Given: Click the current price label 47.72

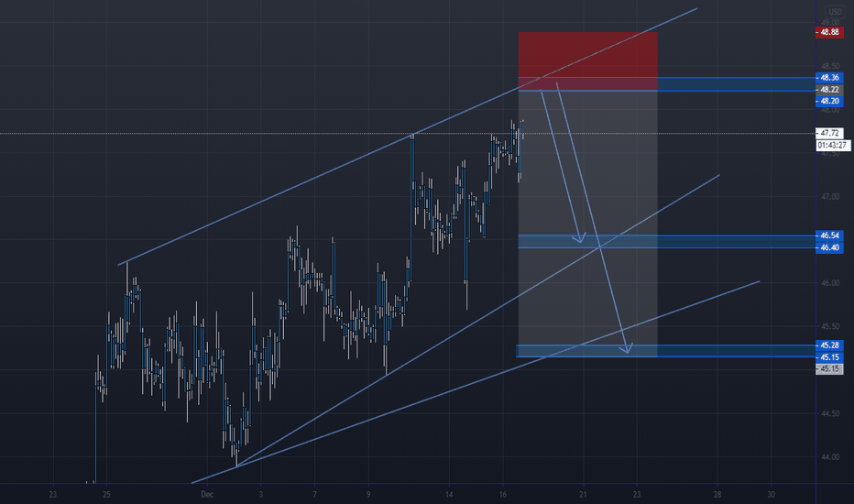Looking at the screenshot, I should (829, 133).
